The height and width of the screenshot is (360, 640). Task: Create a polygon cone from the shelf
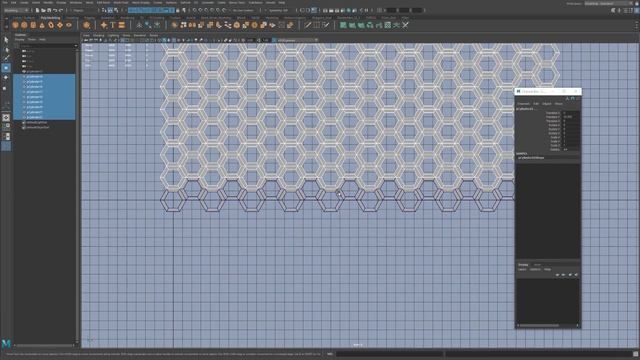(x=42, y=25)
